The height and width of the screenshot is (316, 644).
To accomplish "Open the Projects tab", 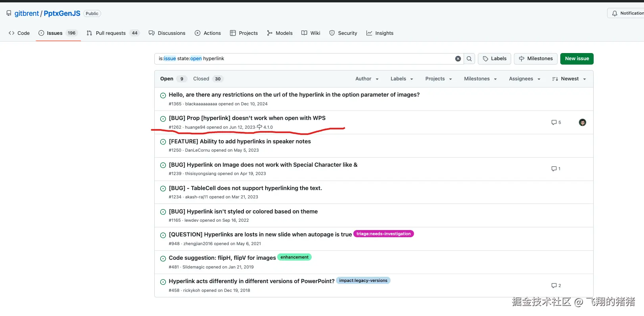I will pos(244,33).
